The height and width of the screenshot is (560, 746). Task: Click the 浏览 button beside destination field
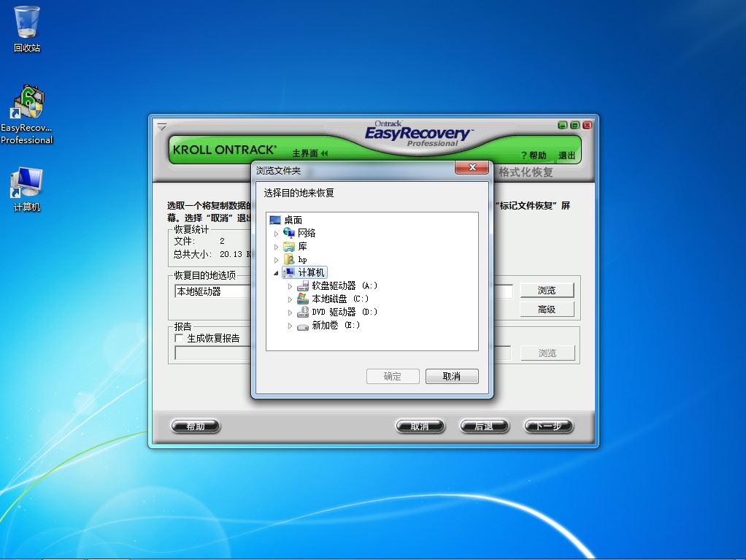point(547,291)
